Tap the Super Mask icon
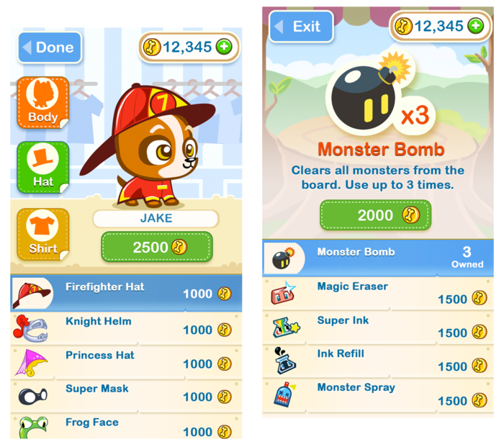This screenshot has width=504, height=447. tap(33, 396)
